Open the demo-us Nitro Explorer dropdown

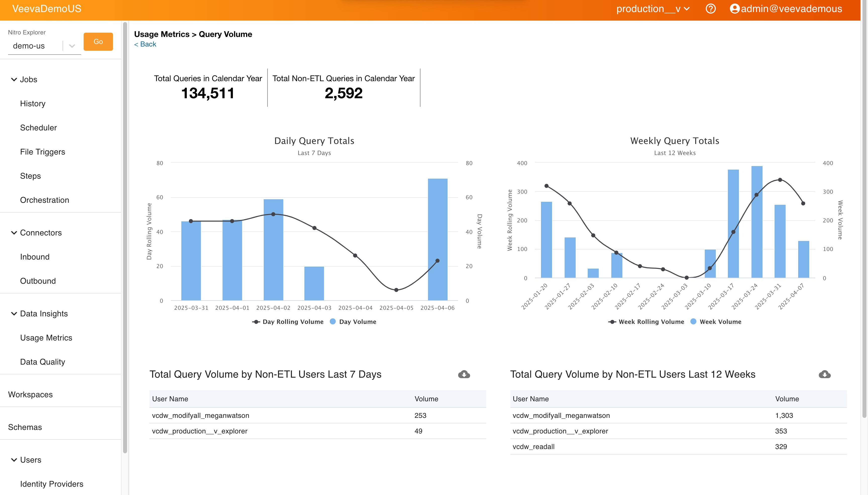[72, 46]
